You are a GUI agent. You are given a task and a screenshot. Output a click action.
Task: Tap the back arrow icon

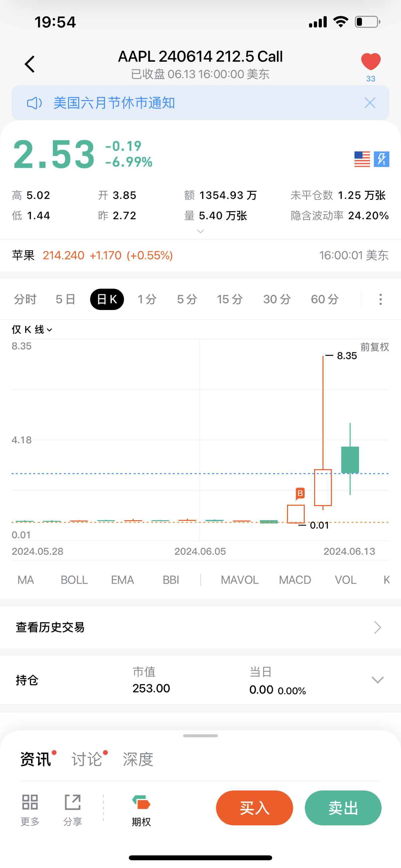(30, 64)
